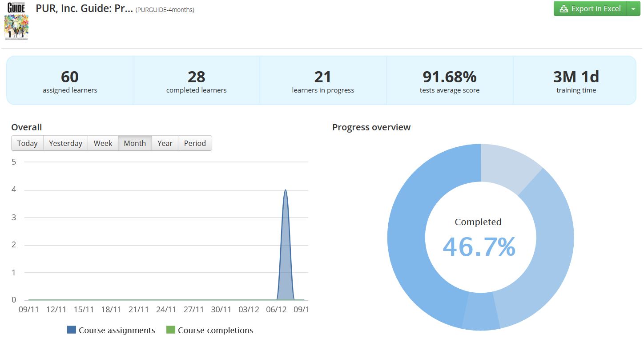View the 21 learners in progress stat
Viewport: 644px width, 355px height.
point(323,81)
